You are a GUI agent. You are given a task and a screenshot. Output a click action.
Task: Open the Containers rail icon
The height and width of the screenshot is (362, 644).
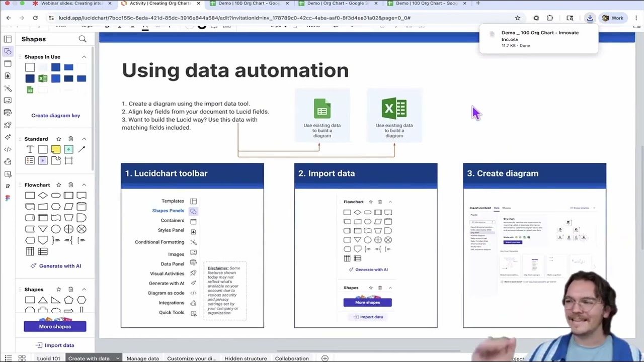pyautogui.click(x=8, y=63)
